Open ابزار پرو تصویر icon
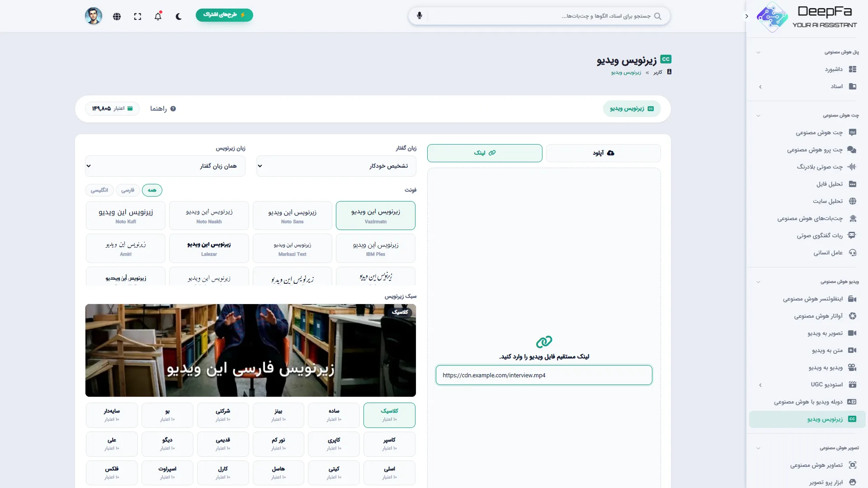The width and height of the screenshot is (868, 488). (x=853, y=482)
